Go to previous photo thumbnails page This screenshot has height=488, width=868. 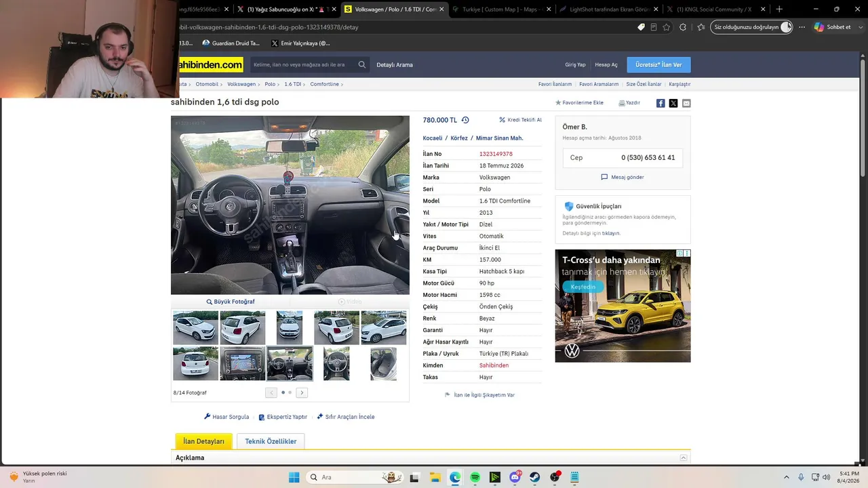(271, 392)
